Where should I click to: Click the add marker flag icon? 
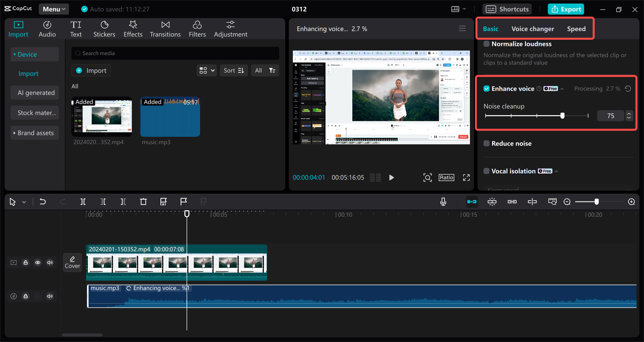(184, 202)
